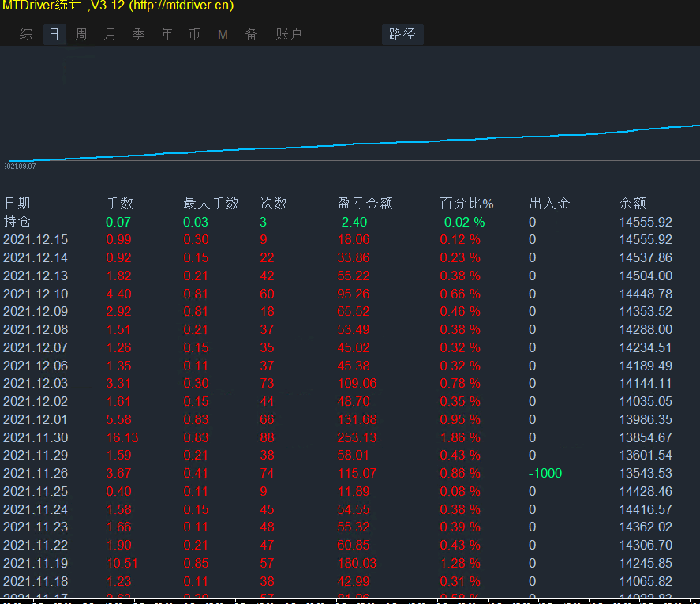This screenshot has height=604, width=700.
Task: Select the 2021.11.26 date cell
Action: 36,473
